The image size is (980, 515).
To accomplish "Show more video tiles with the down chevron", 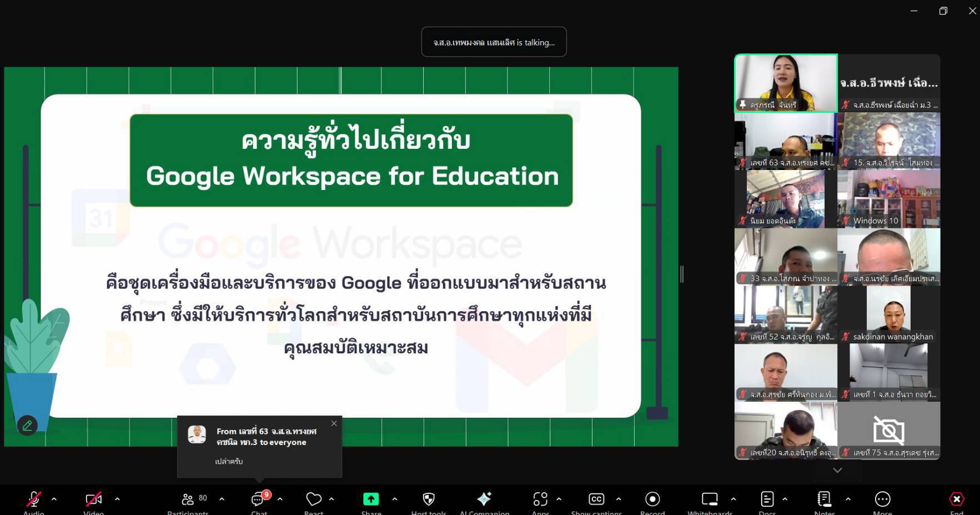I will point(837,470).
